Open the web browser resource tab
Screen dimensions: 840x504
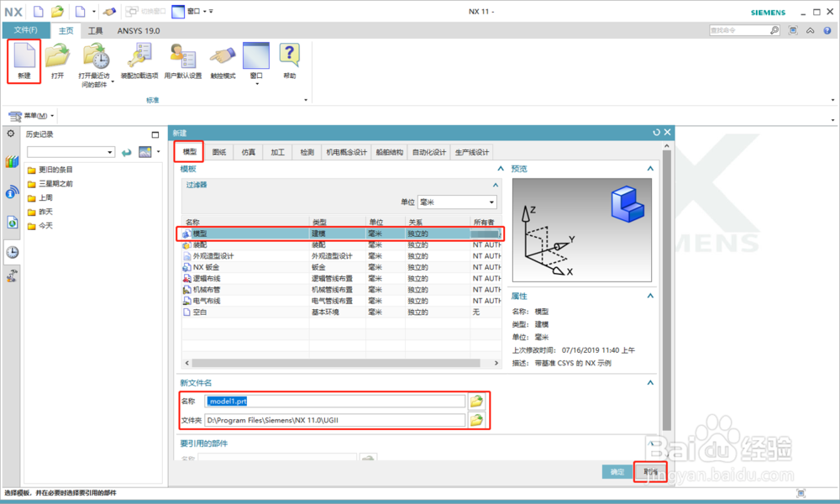[x=12, y=222]
